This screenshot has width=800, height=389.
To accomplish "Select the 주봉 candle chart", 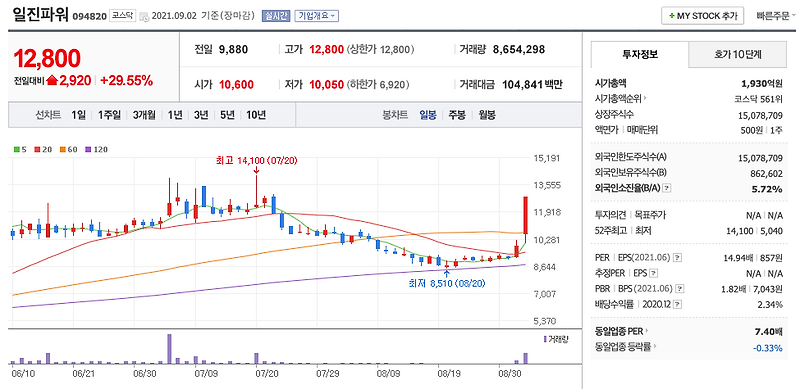I will tap(457, 115).
